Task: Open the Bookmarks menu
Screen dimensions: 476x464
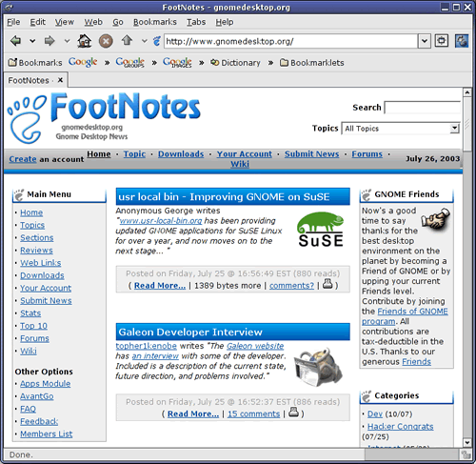Action: [x=155, y=22]
